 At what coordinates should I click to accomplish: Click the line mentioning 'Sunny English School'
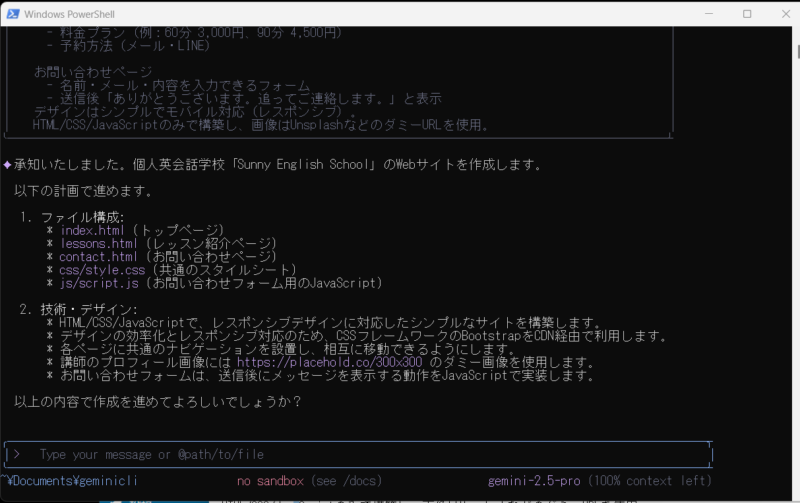click(x=278, y=165)
